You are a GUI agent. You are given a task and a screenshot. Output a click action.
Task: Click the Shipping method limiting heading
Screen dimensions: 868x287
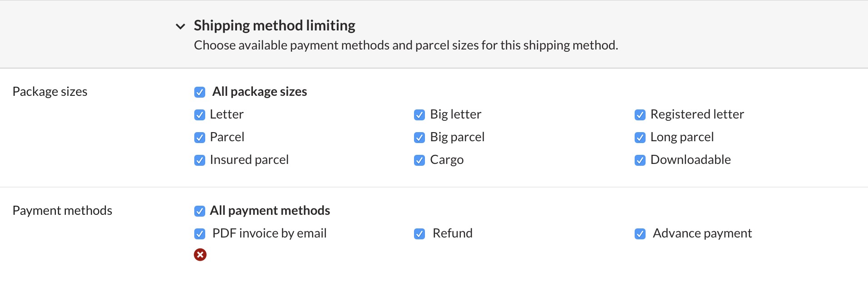[275, 25]
